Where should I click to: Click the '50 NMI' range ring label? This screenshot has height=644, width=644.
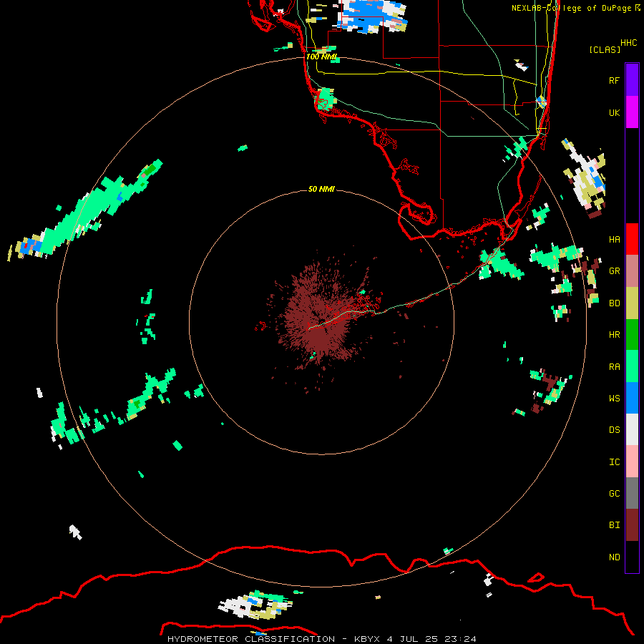[321, 189]
